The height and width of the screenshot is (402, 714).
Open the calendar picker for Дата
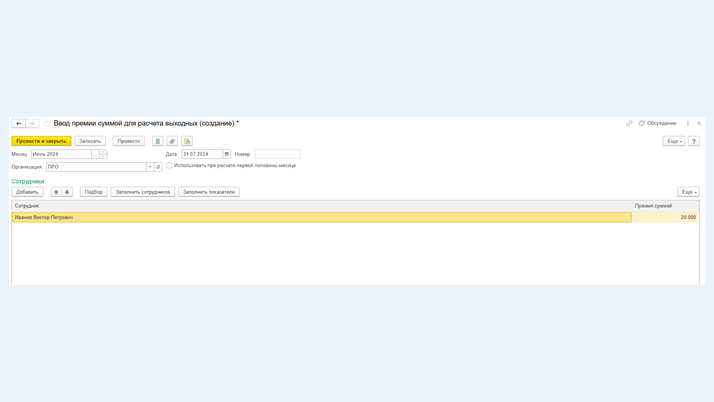pyautogui.click(x=227, y=154)
